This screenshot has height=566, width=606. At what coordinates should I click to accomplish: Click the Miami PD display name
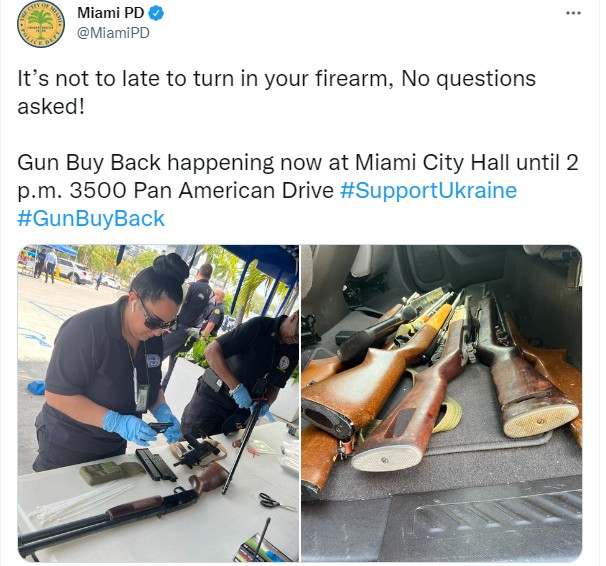(x=111, y=13)
